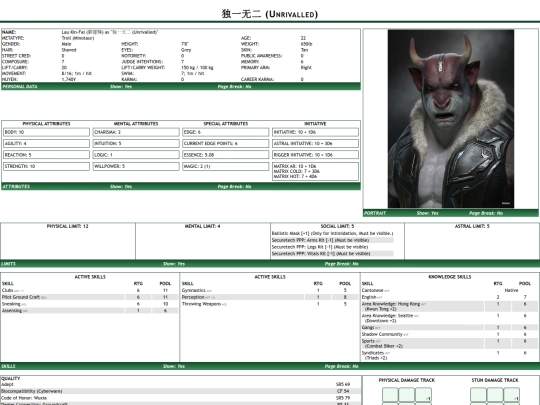Image resolution: width=540 pixels, height=405 pixels.
Task: Toggle Page Break: No in Personal Data bar
Action: click(234, 86)
